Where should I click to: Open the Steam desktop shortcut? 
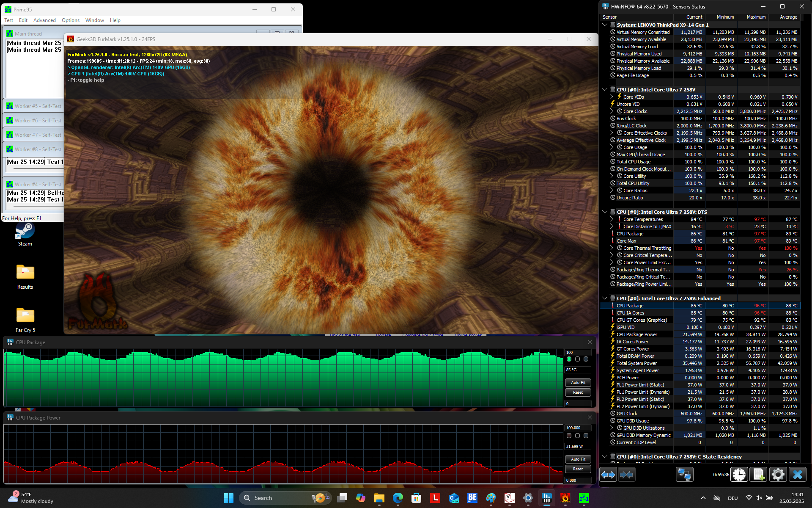coord(25,235)
